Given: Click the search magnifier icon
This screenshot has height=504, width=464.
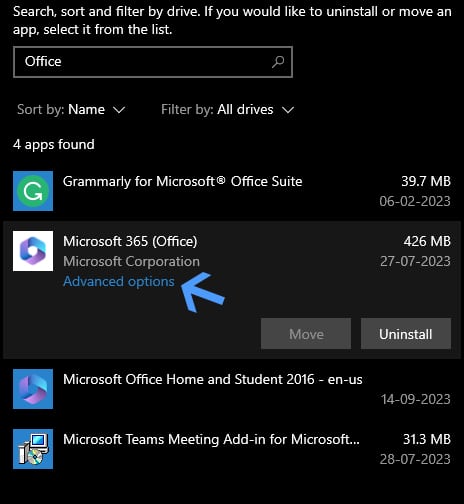Looking at the screenshot, I should click(278, 62).
